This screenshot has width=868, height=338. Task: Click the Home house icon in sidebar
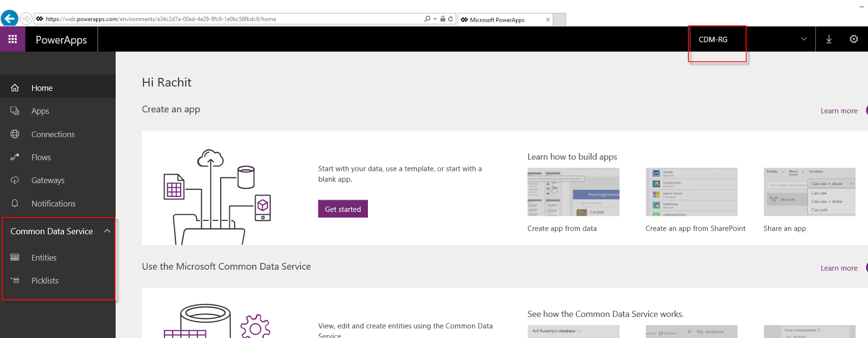coord(15,88)
